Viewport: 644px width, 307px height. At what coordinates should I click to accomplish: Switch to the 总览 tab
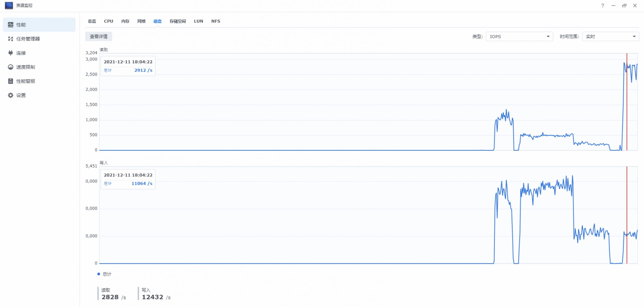92,21
